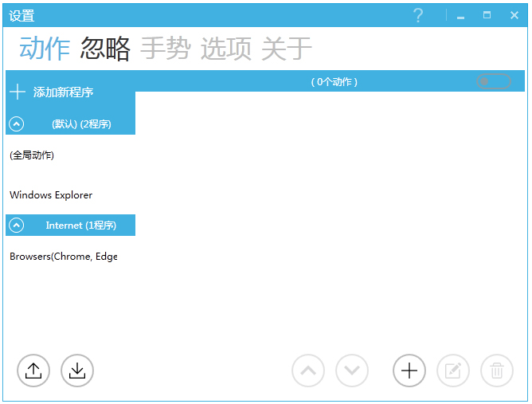Viewport: 532px width, 404px height.
Task: Open help via question mark icon
Action: pyautogui.click(x=418, y=16)
